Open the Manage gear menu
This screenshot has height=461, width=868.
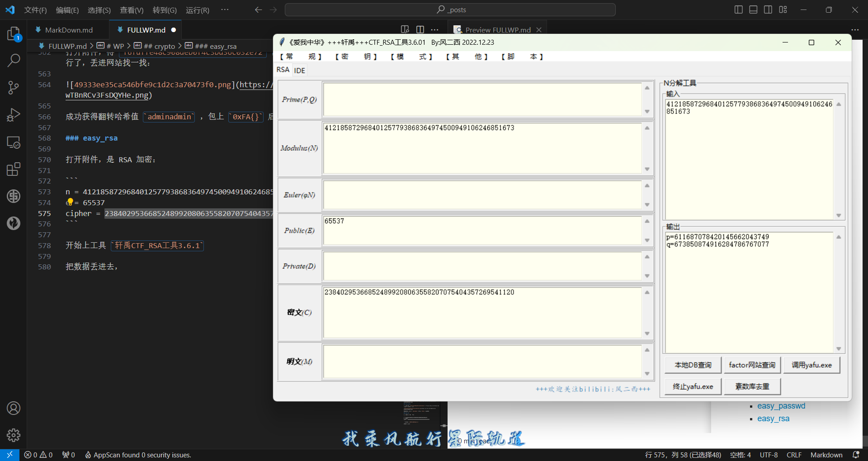coord(14,435)
